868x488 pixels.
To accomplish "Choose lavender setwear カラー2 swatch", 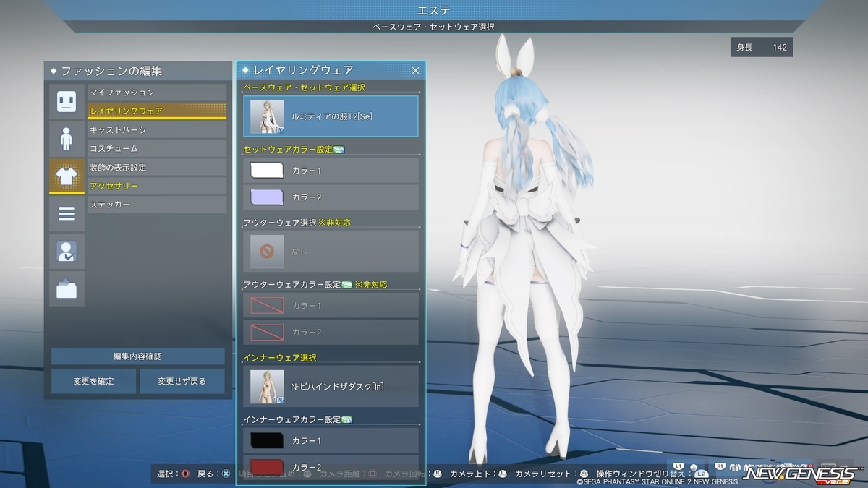I will [267, 197].
